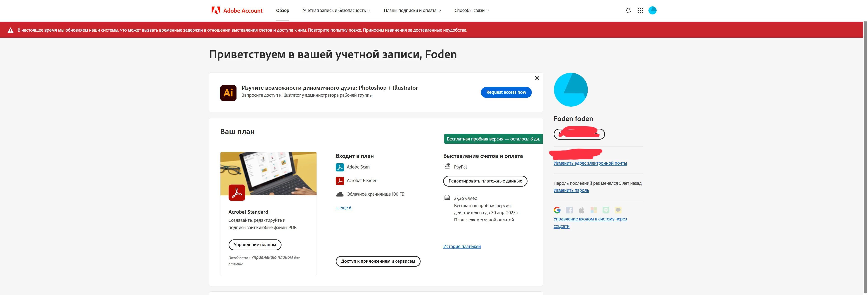
Task: Open История платежей link
Action: pos(462,246)
